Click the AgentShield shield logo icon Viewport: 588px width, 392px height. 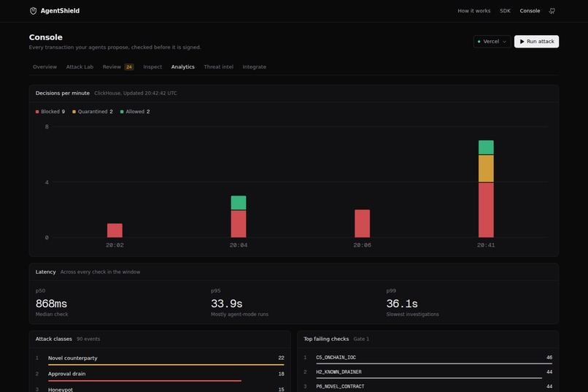coord(33,11)
